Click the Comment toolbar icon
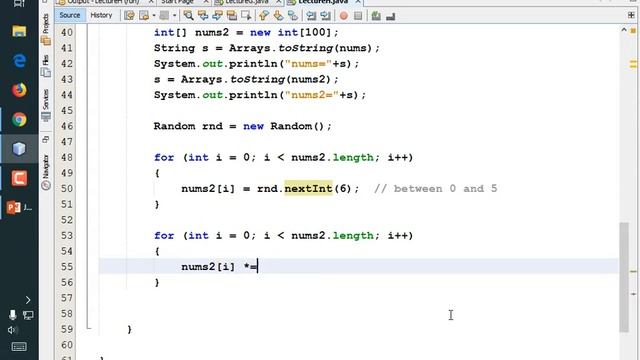 coord(376,16)
